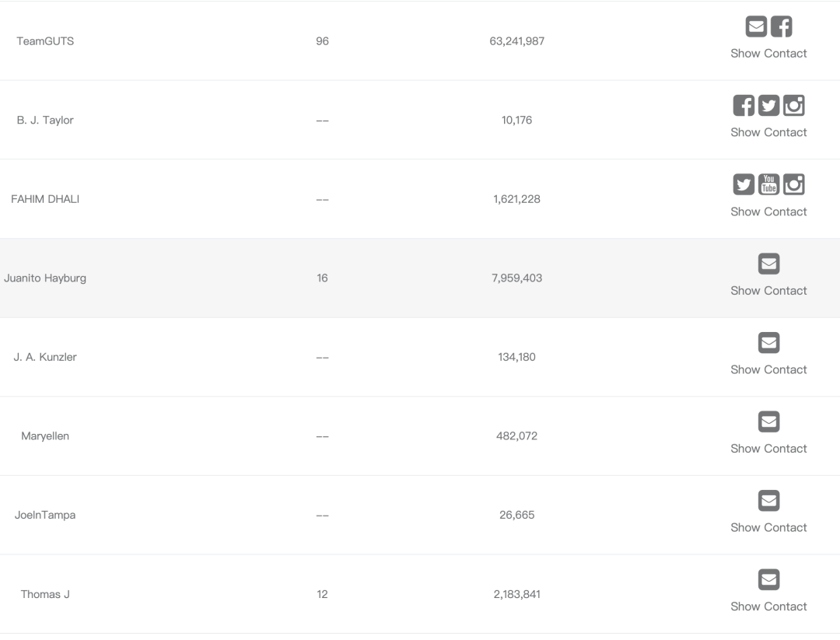Open FAHIM DHALI's YouTube icon
This screenshot has width=840, height=640.
(x=768, y=184)
